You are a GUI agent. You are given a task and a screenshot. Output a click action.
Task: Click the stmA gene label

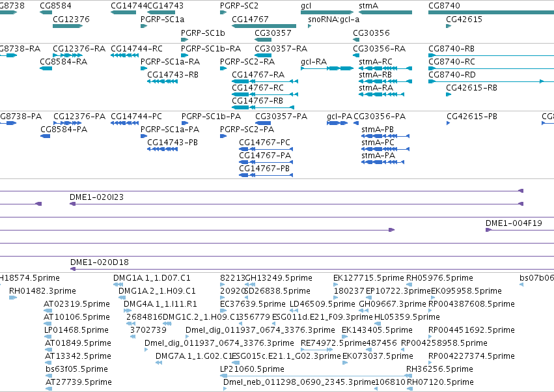[x=368, y=6]
